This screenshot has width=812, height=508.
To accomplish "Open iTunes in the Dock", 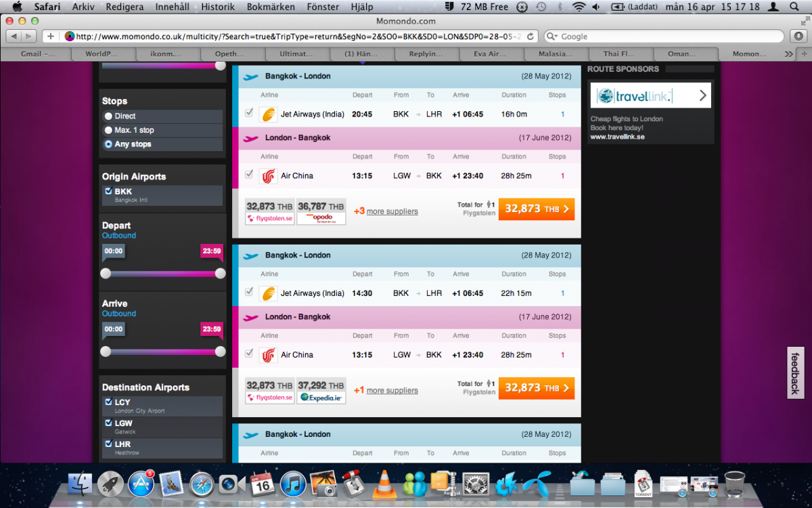I will [x=293, y=484].
